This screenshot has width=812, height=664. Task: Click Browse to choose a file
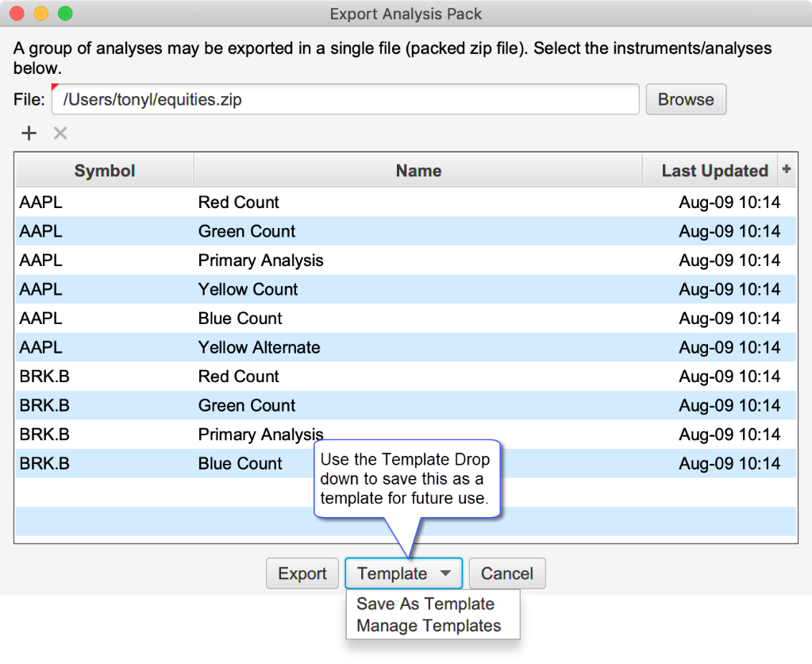pos(686,99)
